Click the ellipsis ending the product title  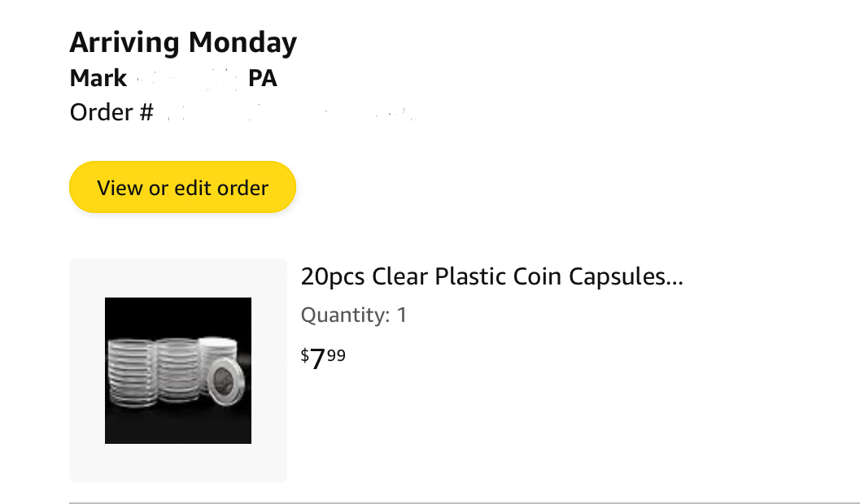pos(674,277)
